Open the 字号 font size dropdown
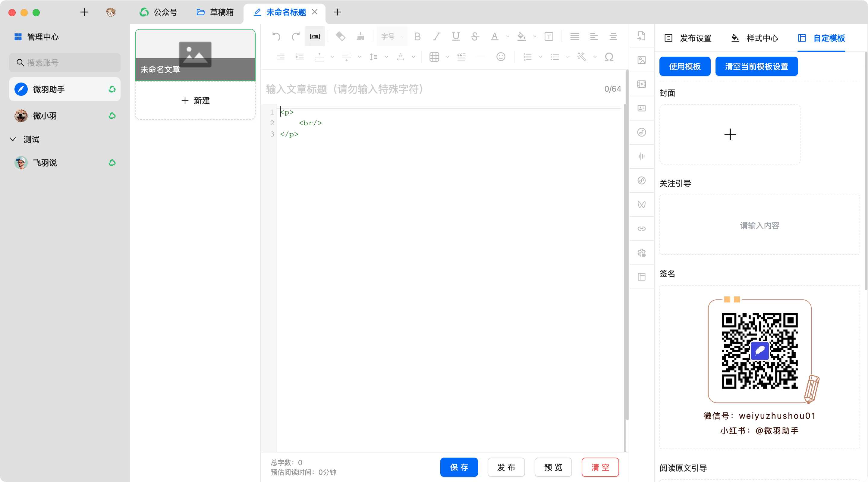This screenshot has height=482, width=868. coord(392,36)
